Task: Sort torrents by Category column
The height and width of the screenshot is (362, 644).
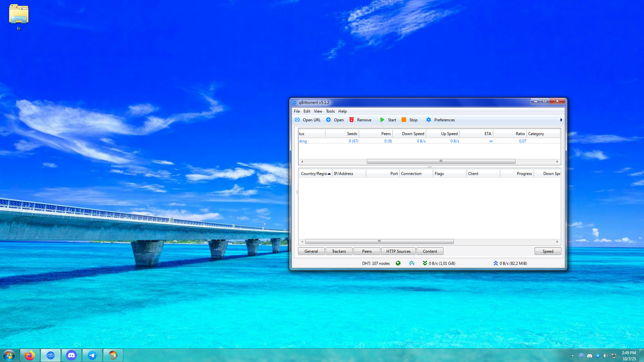Action: (543, 134)
